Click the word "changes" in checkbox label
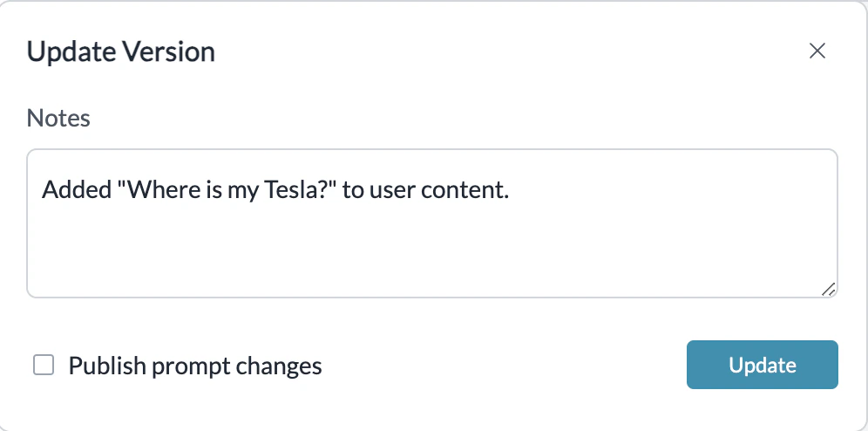This screenshot has height=431, width=868. tap(280, 366)
